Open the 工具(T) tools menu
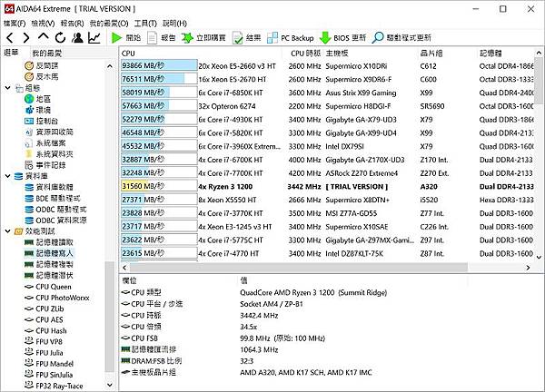Image resolution: width=545 pixels, height=392 pixels. (145, 24)
